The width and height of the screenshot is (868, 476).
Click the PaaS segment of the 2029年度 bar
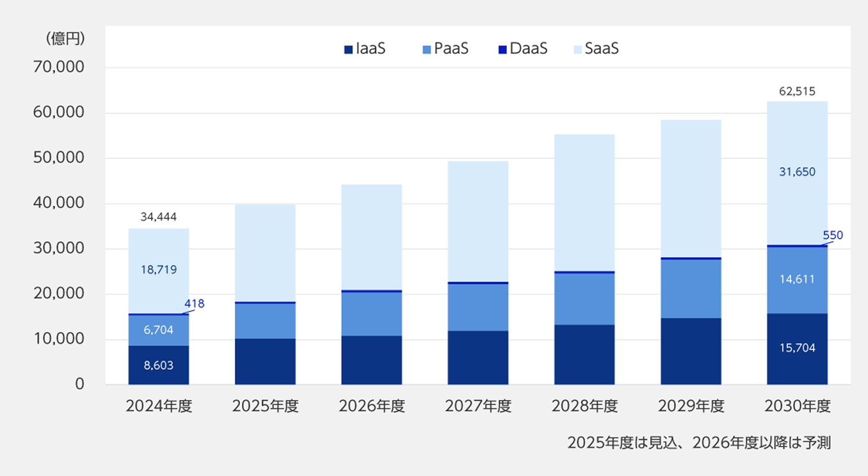coord(691,288)
